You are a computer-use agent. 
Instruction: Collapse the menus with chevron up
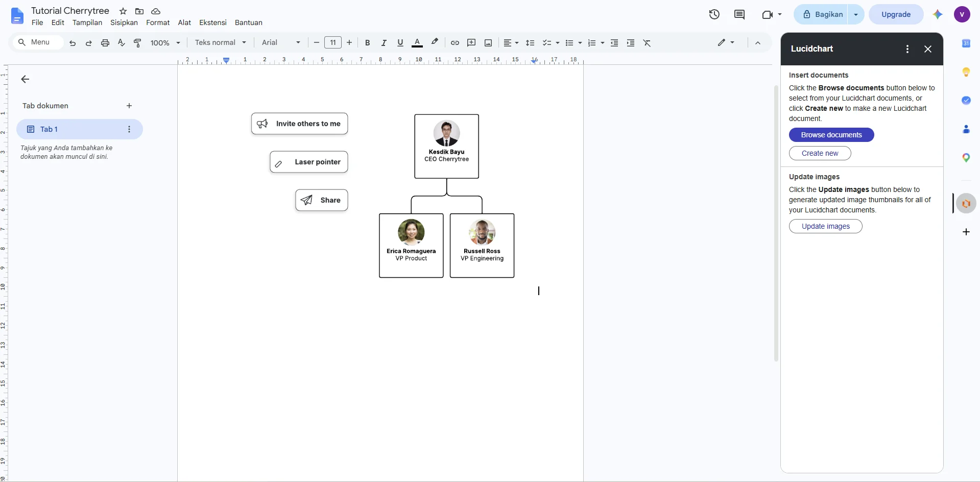[758, 43]
